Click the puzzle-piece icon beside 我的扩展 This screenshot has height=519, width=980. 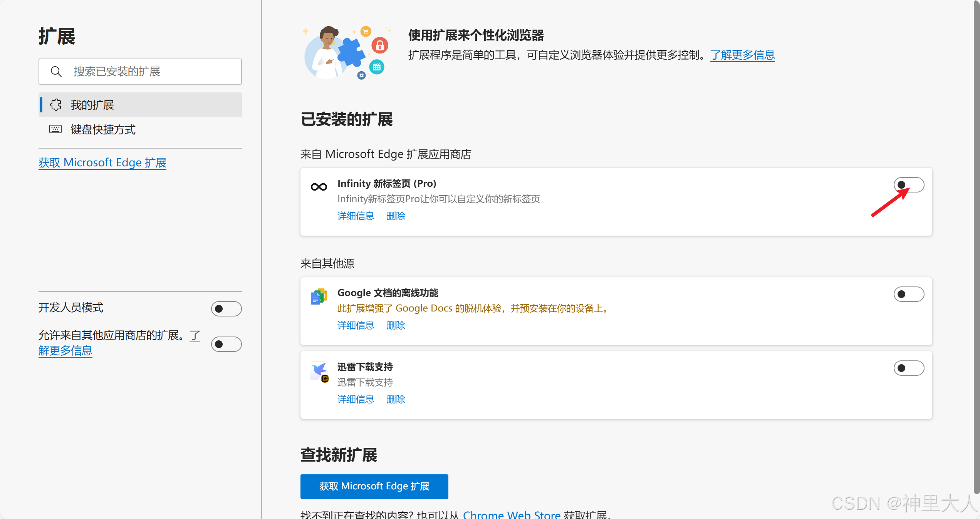[x=56, y=105]
